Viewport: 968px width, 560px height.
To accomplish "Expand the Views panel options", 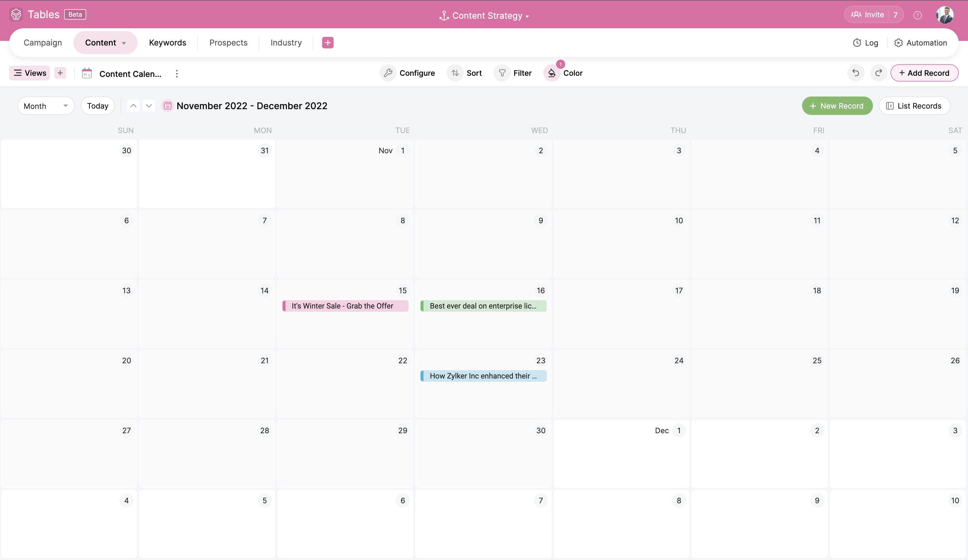I will 29,73.
